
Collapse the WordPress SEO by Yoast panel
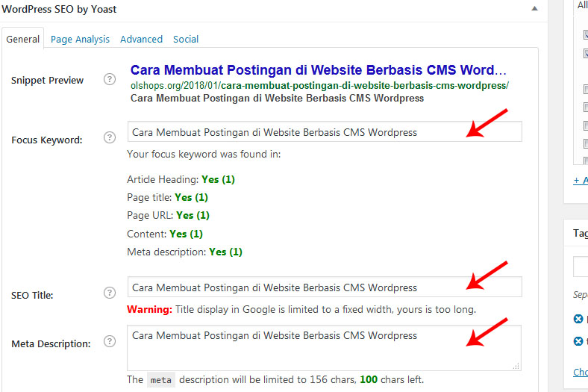click(x=535, y=9)
